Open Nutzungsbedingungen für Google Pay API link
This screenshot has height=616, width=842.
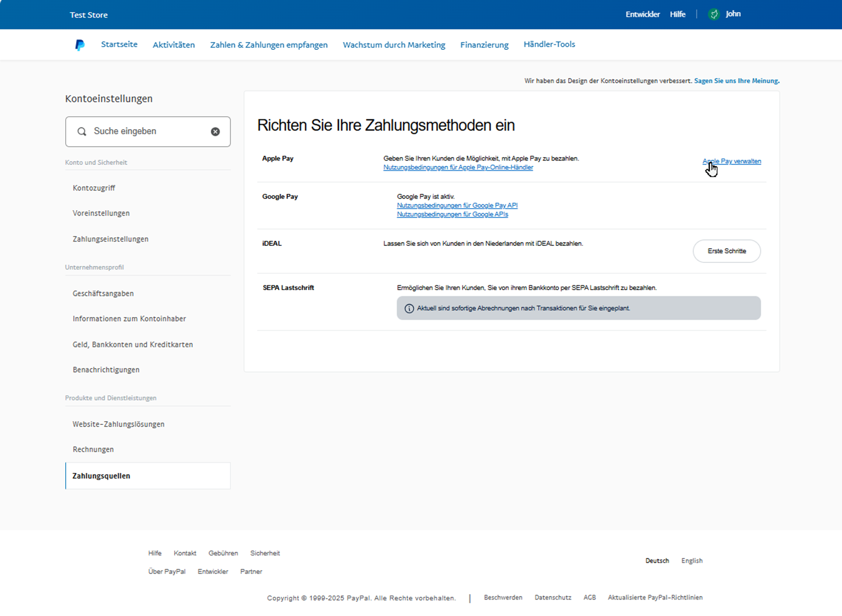point(457,205)
